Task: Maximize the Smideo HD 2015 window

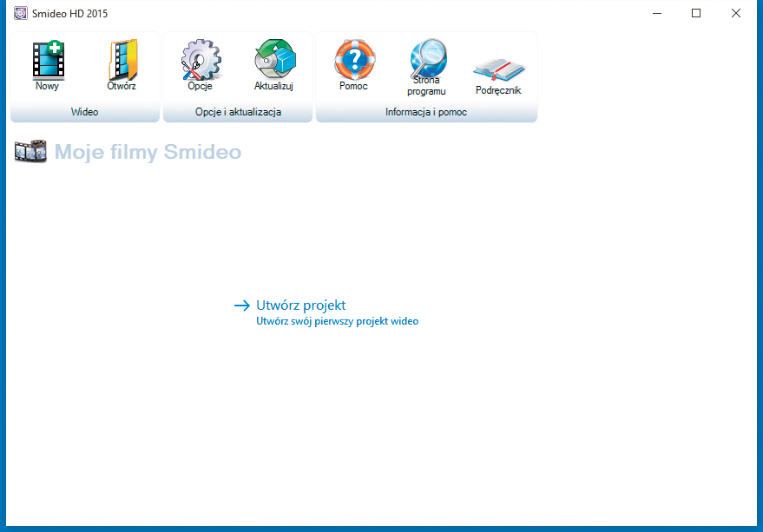Action: 696,13
